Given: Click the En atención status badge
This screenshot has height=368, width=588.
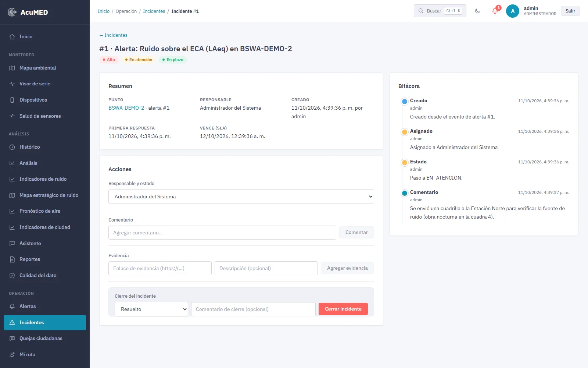Looking at the screenshot, I should click(x=139, y=60).
